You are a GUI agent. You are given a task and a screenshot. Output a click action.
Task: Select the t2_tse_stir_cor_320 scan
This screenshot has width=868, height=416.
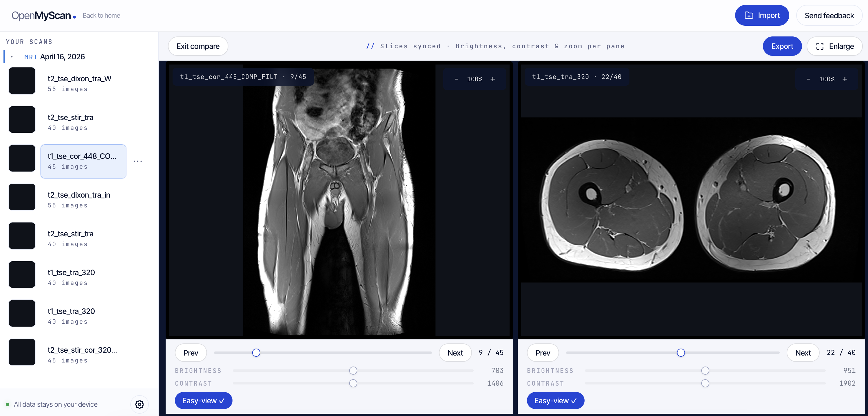83,355
